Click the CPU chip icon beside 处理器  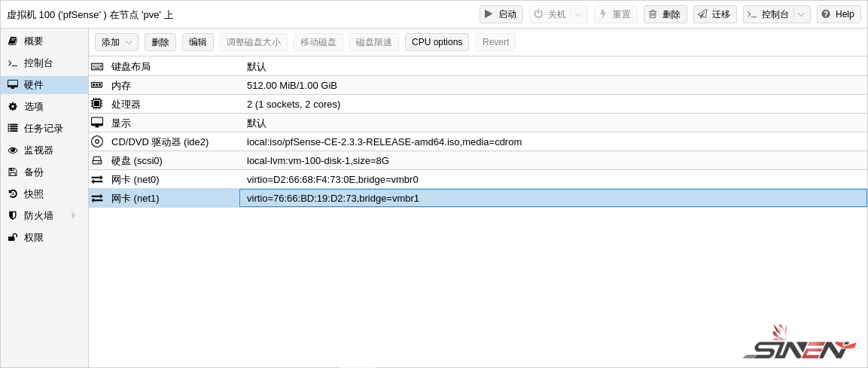(x=97, y=104)
